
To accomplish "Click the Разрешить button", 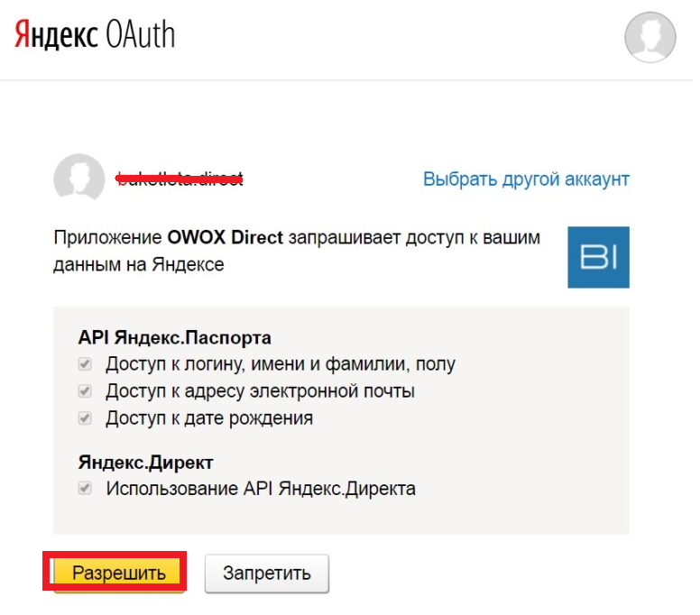I will [118, 573].
